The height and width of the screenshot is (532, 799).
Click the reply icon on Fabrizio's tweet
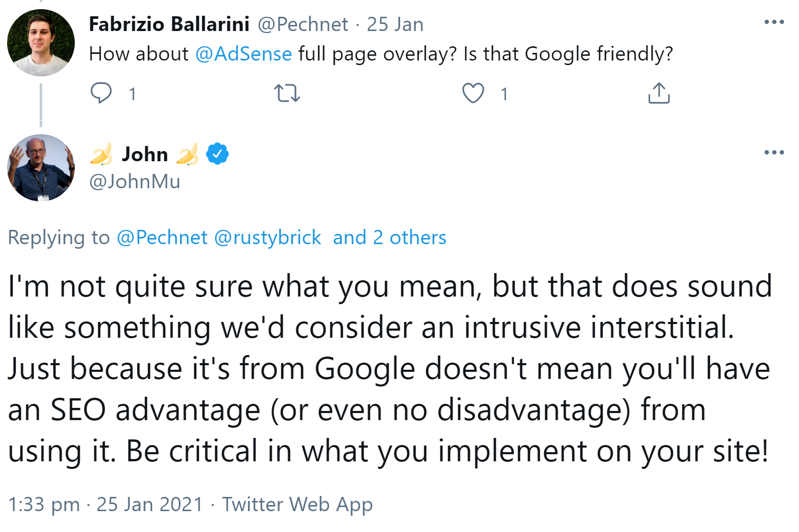(102, 94)
